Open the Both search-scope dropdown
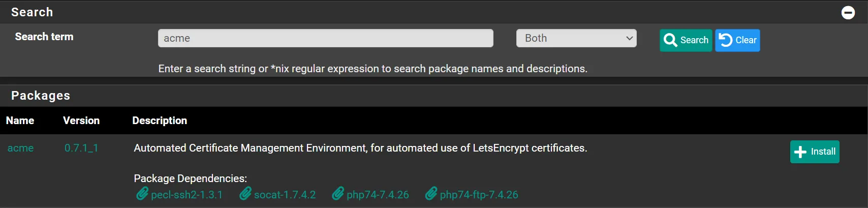The height and width of the screenshot is (208, 868). 576,38
